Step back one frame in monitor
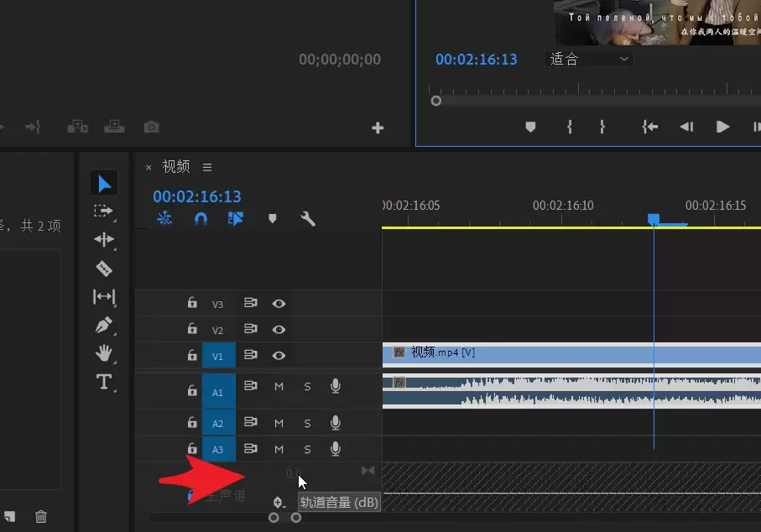 [686, 128]
